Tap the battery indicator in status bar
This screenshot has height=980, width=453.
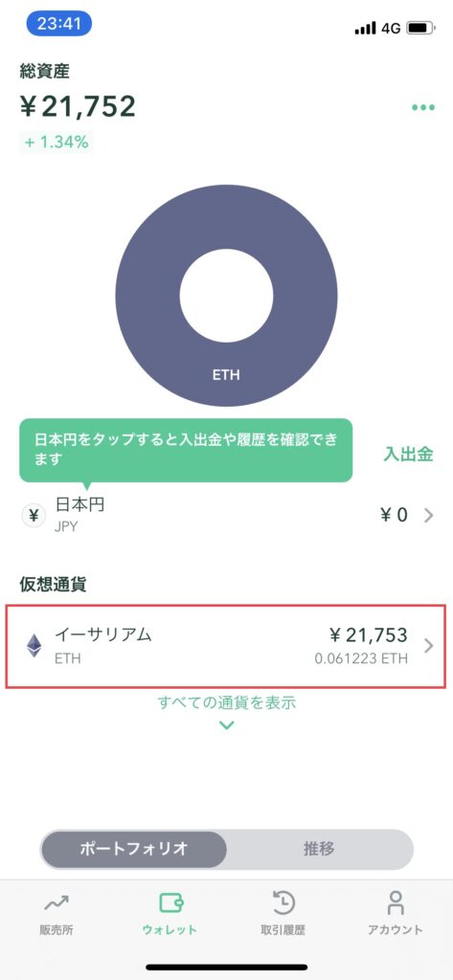420,28
